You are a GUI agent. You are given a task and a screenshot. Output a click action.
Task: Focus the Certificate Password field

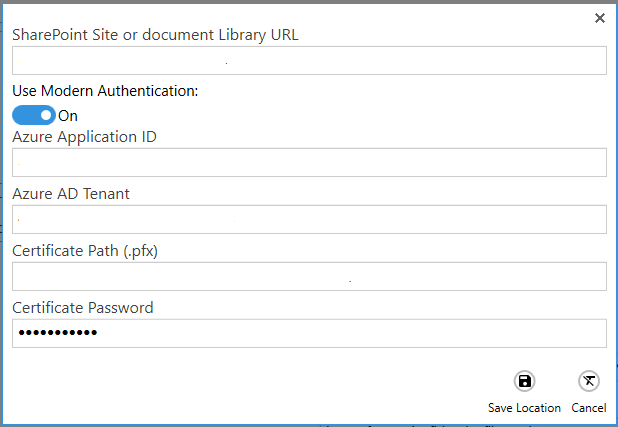coord(309,333)
